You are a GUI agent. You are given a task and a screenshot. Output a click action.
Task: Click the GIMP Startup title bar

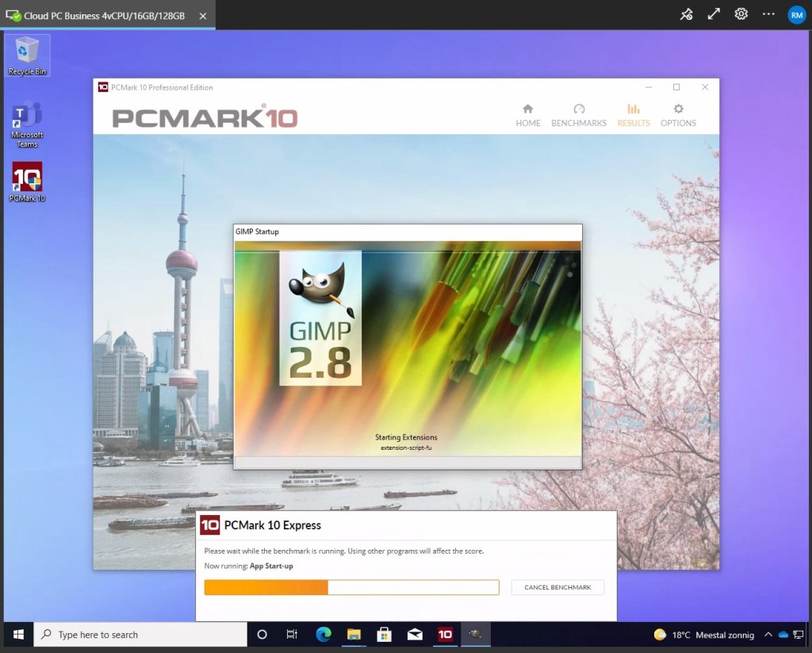point(408,232)
